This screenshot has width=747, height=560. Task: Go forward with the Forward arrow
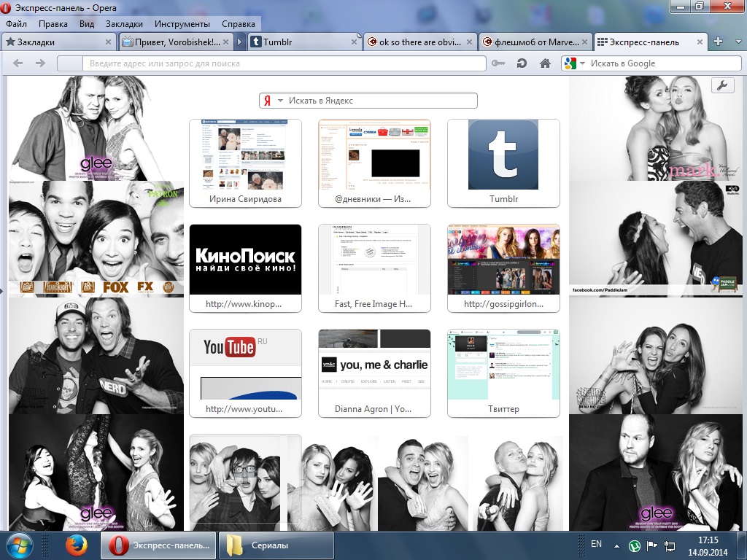41,63
